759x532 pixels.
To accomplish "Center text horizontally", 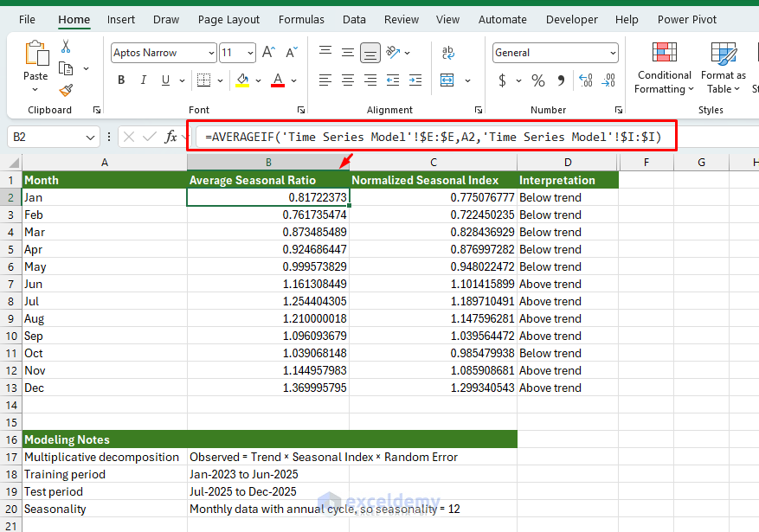I will coord(348,80).
